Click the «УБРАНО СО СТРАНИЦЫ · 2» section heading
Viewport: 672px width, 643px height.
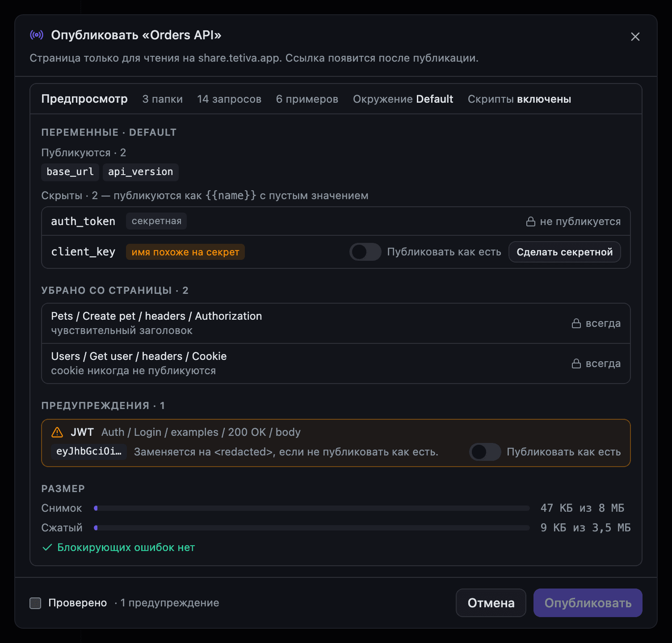[x=115, y=290]
